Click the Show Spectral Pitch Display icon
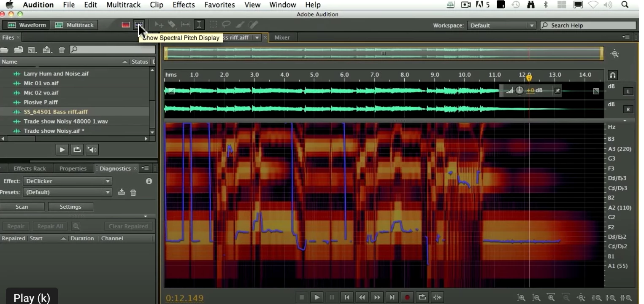The height and width of the screenshot is (304, 644). 139,25
